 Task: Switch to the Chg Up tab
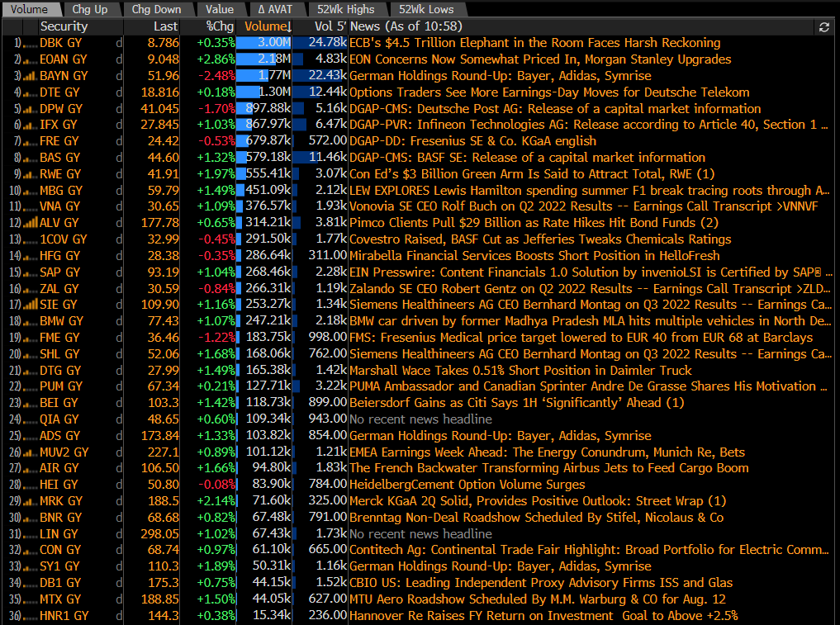[90, 9]
